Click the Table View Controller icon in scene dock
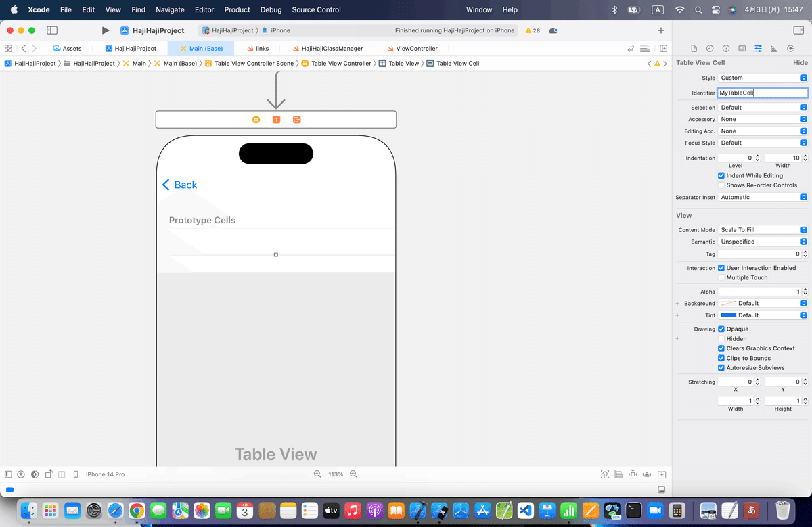This screenshot has width=812, height=527. (256, 120)
